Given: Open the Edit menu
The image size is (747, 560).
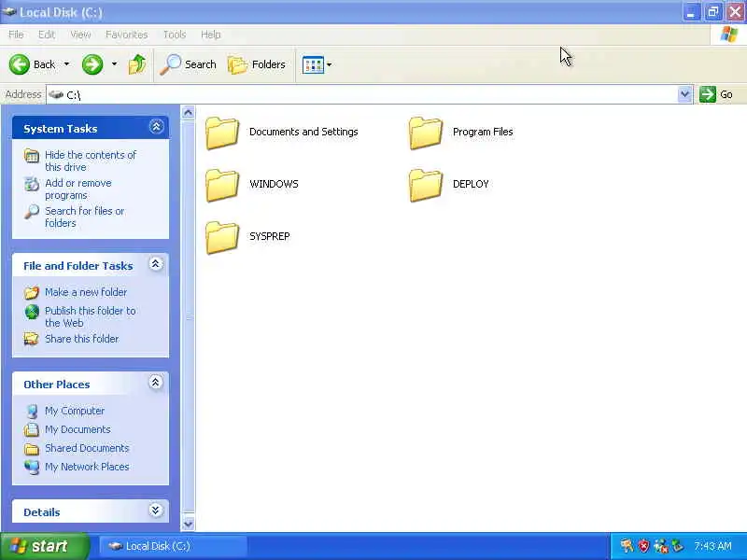Looking at the screenshot, I should [x=47, y=35].
